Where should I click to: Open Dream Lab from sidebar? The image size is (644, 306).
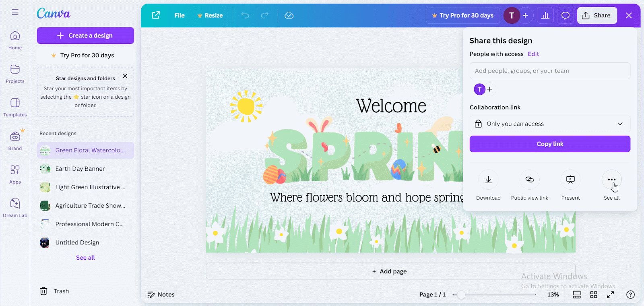tap(15, 207)
